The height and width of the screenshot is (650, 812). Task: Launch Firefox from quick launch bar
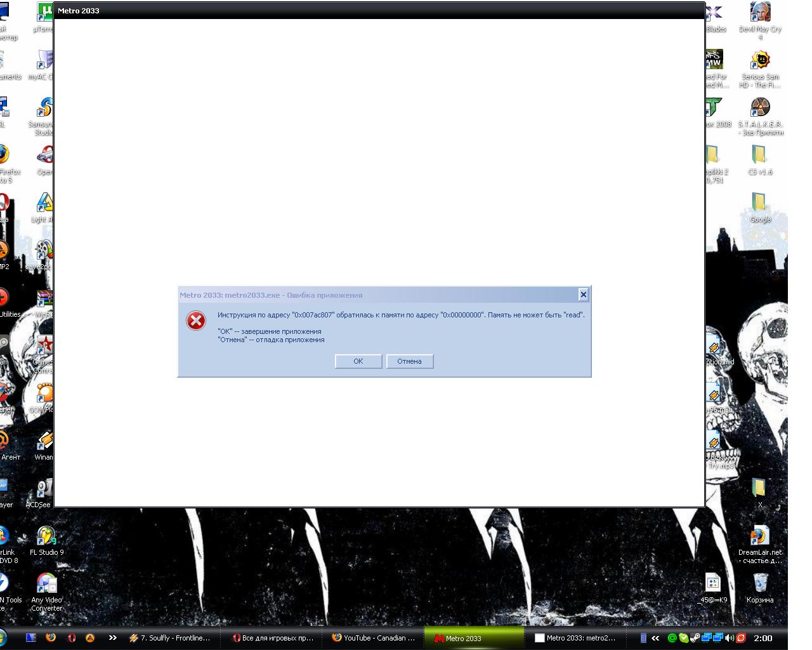click(51, 637)
